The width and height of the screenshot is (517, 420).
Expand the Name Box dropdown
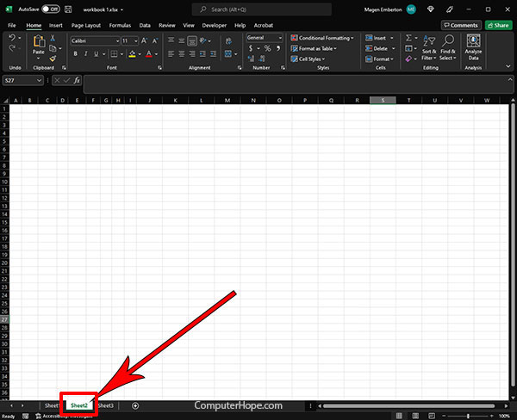coord(40,80)
